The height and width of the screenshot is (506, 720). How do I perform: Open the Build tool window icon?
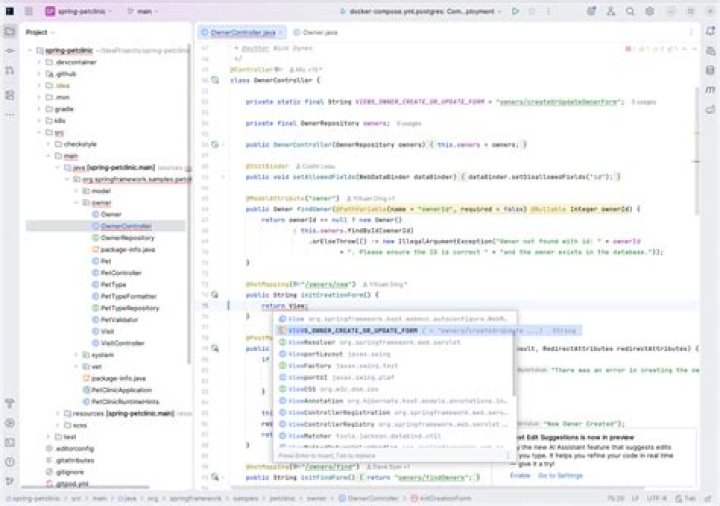10,404
